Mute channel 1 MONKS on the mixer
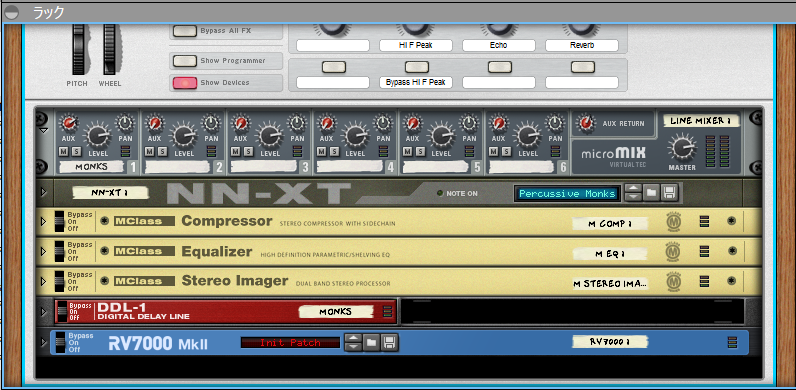 (x=63, y=151)
